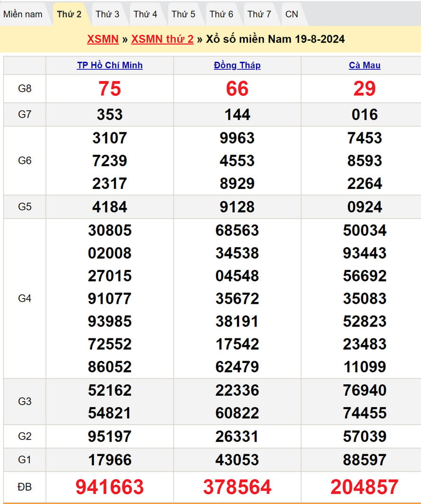Click Cà Mau G1 number 88597
This screenshot has width=421, height=504.
[365, 460]
